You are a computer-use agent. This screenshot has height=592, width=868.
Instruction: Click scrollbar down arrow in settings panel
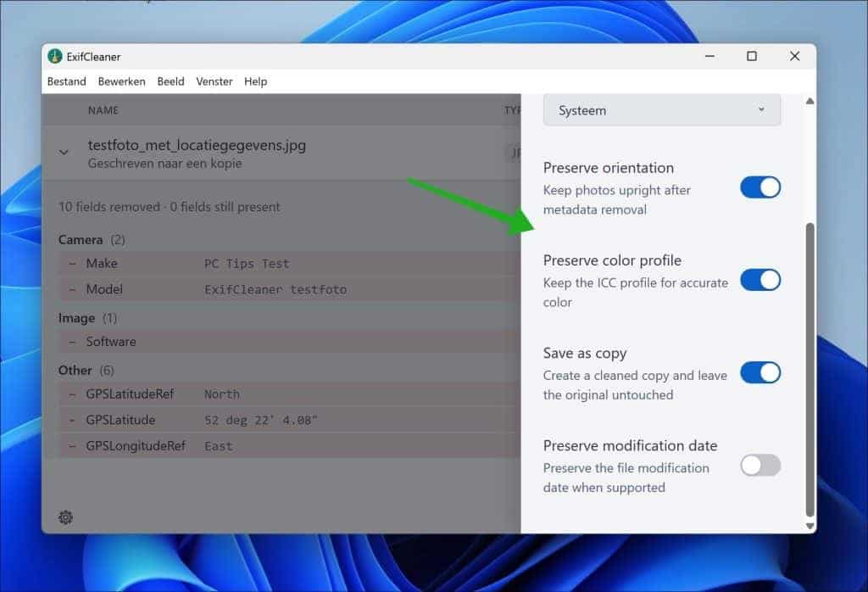tap(810, 526)
